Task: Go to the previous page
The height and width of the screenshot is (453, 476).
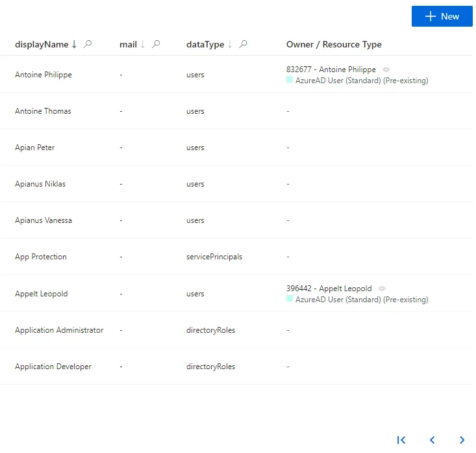Action: click(x=432, y=440)
